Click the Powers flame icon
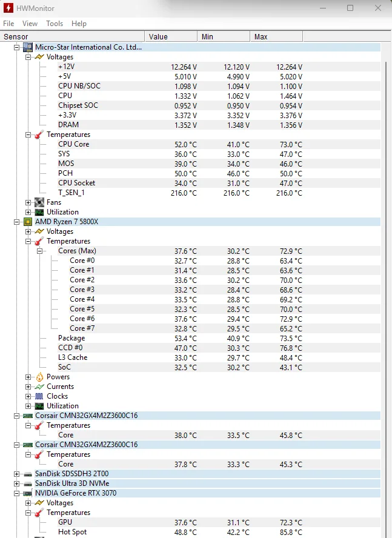 click(39, 377)
